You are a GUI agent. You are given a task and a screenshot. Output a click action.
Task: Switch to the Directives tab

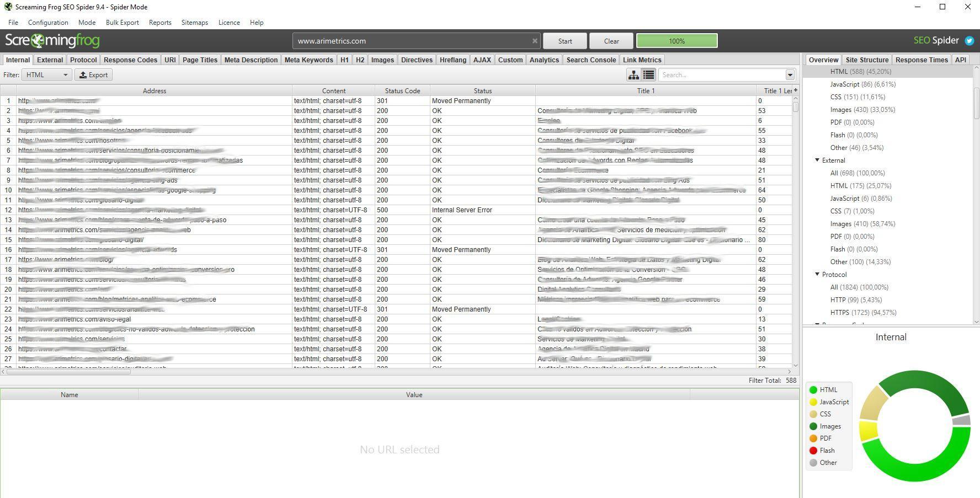click(x=417, y=60)
